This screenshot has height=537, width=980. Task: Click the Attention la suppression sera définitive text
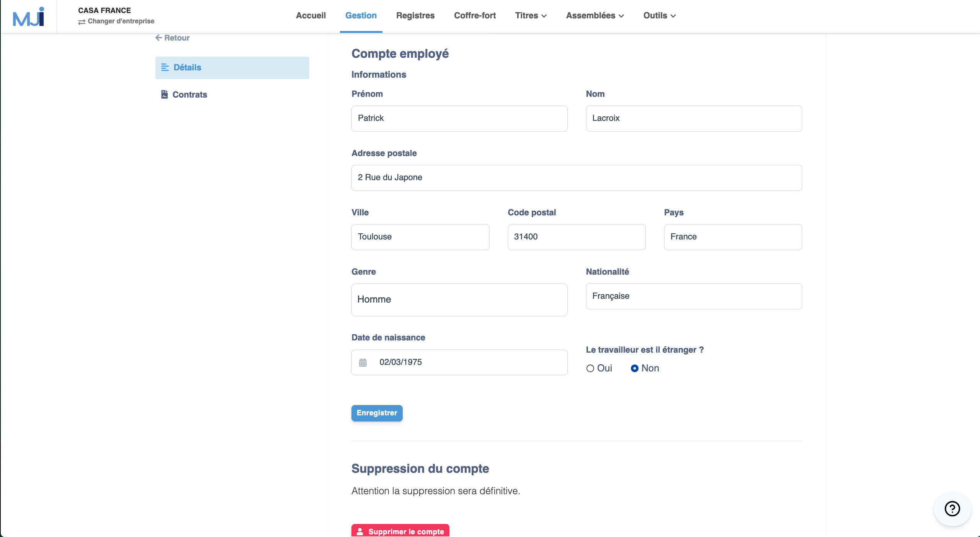[x=436, y=491]
